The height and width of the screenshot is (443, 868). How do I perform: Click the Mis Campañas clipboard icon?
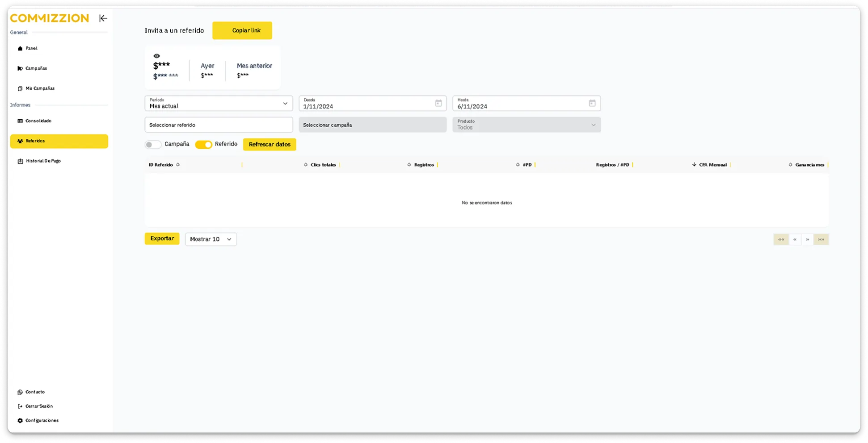pos(20,88)
